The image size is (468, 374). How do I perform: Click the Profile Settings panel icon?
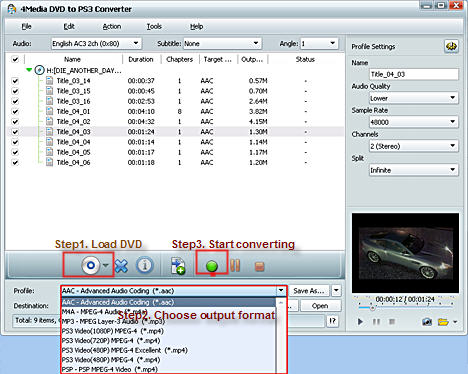(451, 47)
